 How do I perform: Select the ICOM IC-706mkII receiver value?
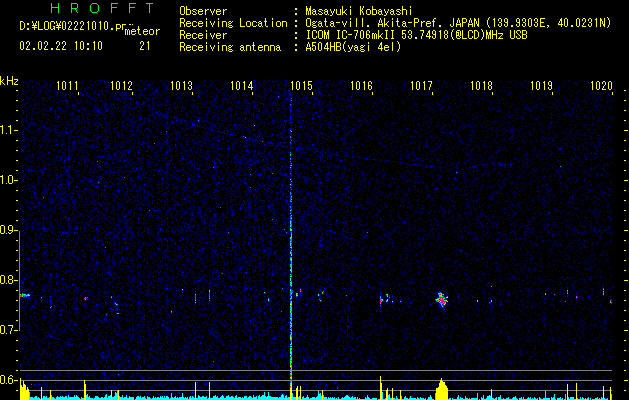pyautogui.click(x=416, y=35)
